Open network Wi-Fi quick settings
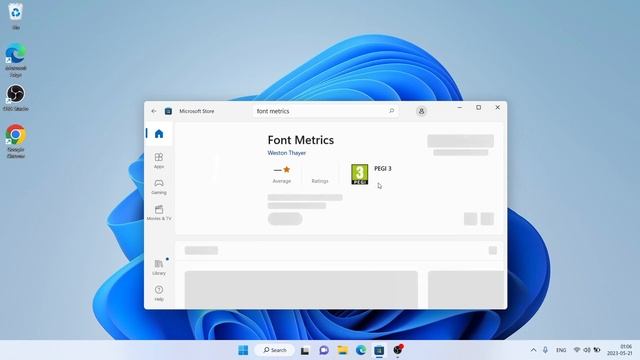This screenshot has height=360, width=640. tap(577, 350)
